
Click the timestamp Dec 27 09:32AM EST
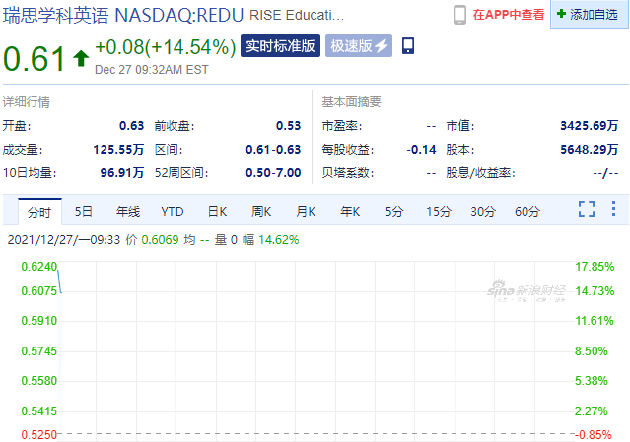[152, 70]
